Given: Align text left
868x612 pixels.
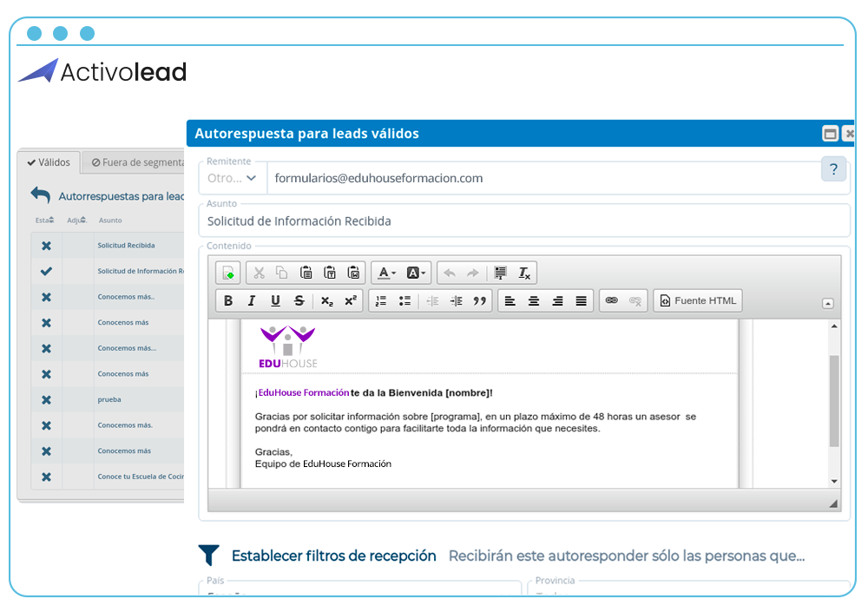Looking at the screenshot, I should (510, 300).
